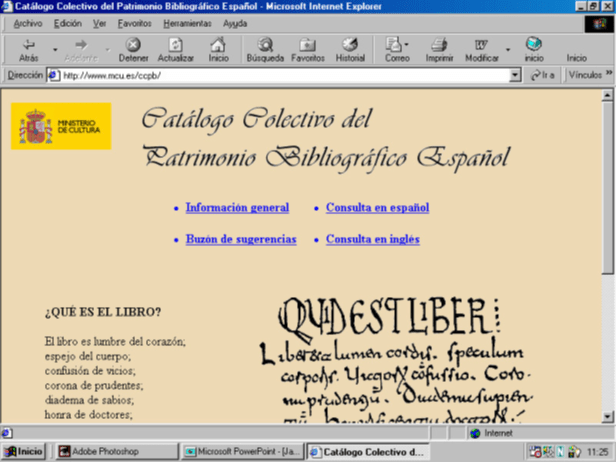Image resolution: width=616 pixels, height=462 pixels.
Task: Go to home page with Inicio icon
Action: 218,45
